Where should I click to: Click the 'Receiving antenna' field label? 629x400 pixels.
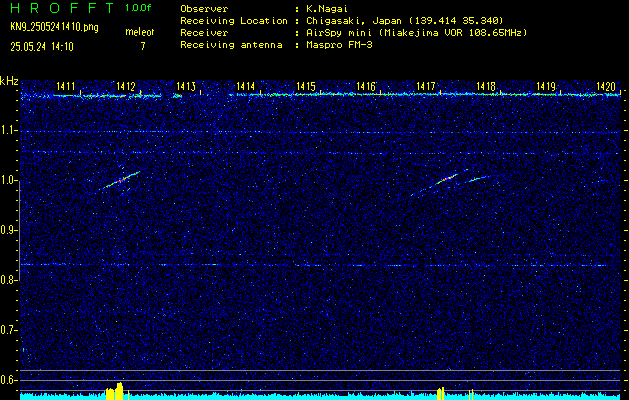point(231,45)
